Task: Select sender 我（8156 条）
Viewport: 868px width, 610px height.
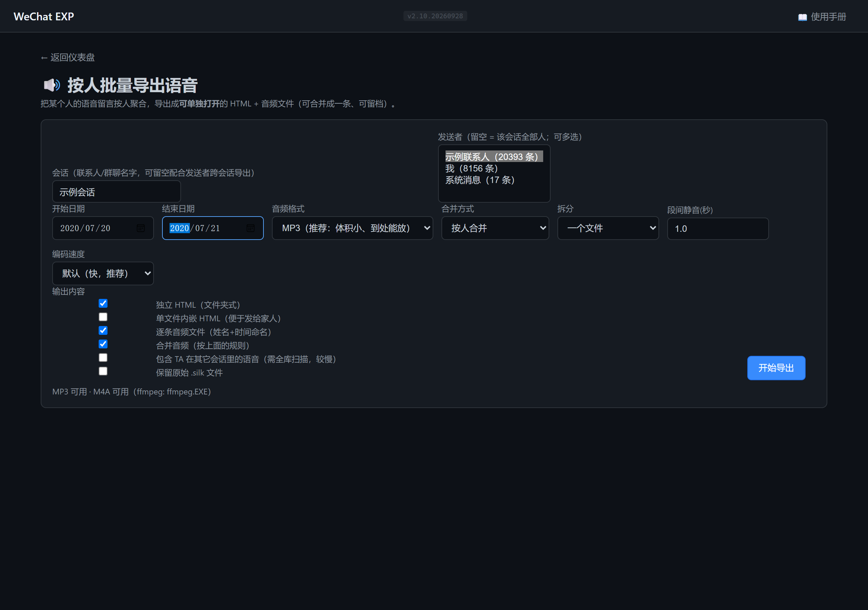Action: coord(494,168)
